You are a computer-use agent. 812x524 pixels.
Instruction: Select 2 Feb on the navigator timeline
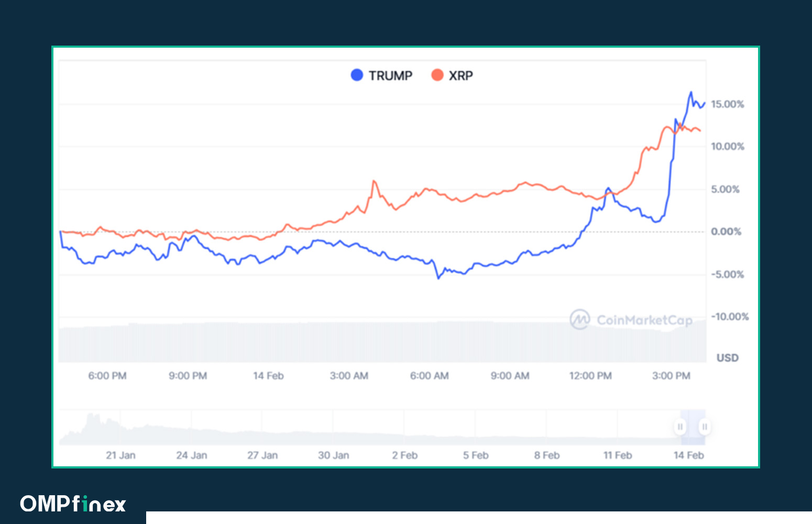tap(405, 455)
